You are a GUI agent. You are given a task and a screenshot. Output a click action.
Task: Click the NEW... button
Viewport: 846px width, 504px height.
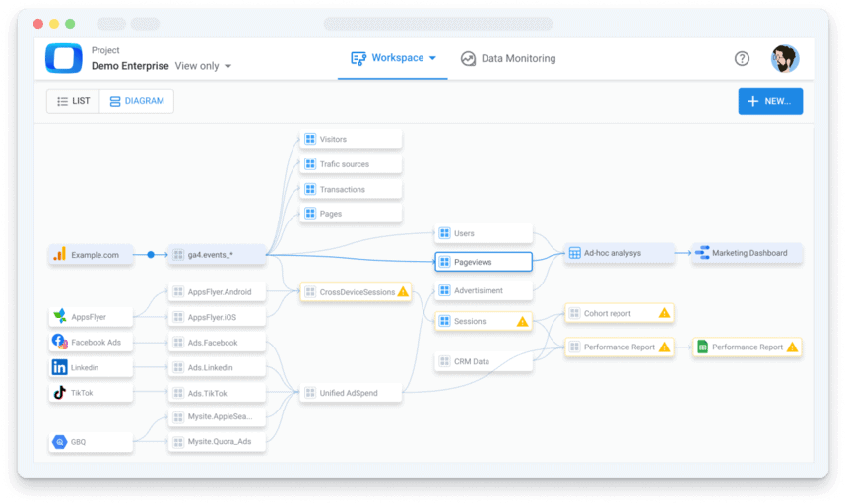tap(770, 101)
